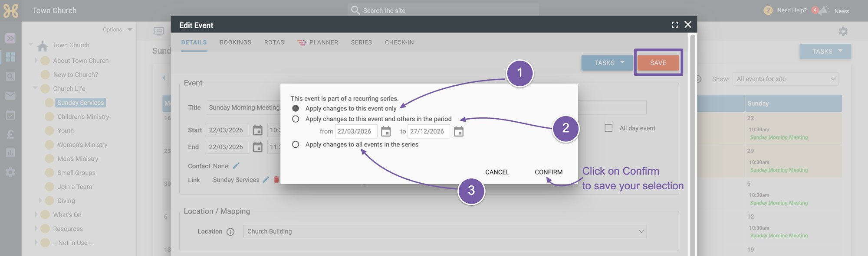Enable the All day event checkbox

(x=608, y=128)
